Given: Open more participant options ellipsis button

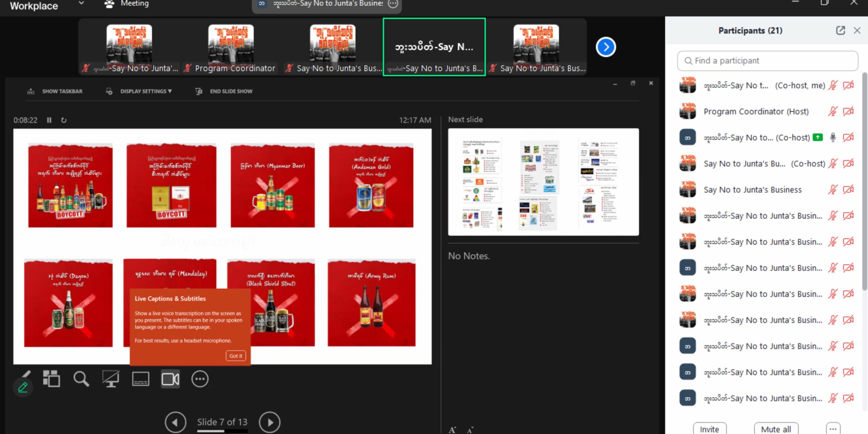Looking at the screenshot, I should (x=833, y=429).
